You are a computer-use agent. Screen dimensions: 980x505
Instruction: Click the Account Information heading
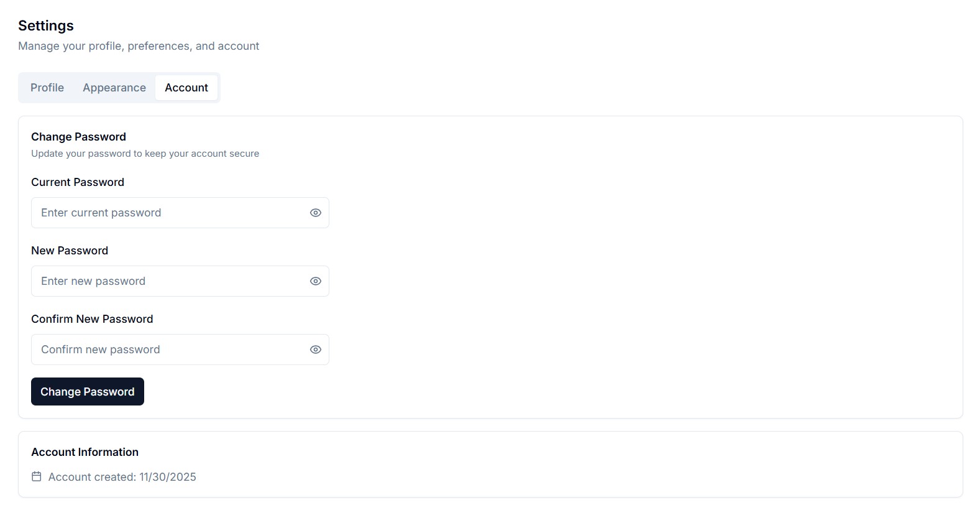point(85,452)
